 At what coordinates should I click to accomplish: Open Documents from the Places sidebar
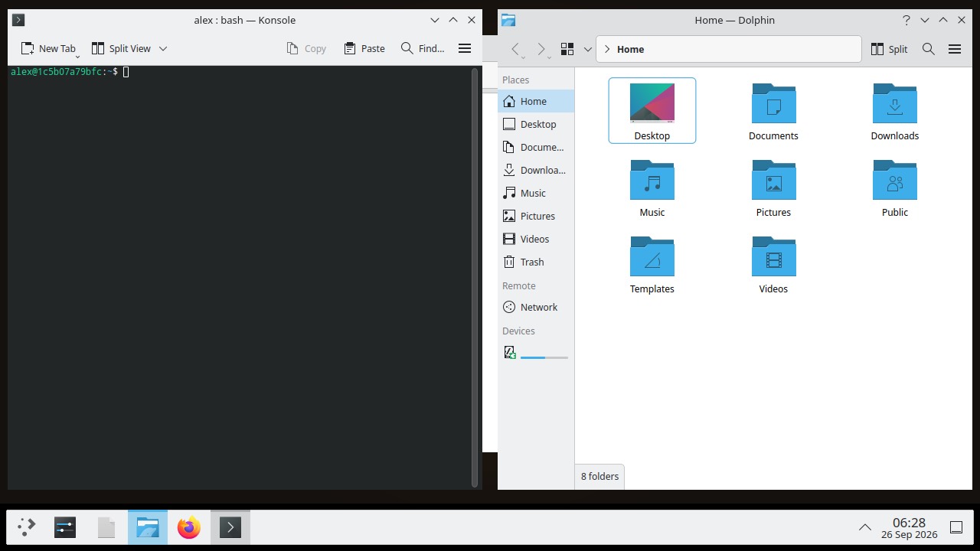tap(536, 147)
